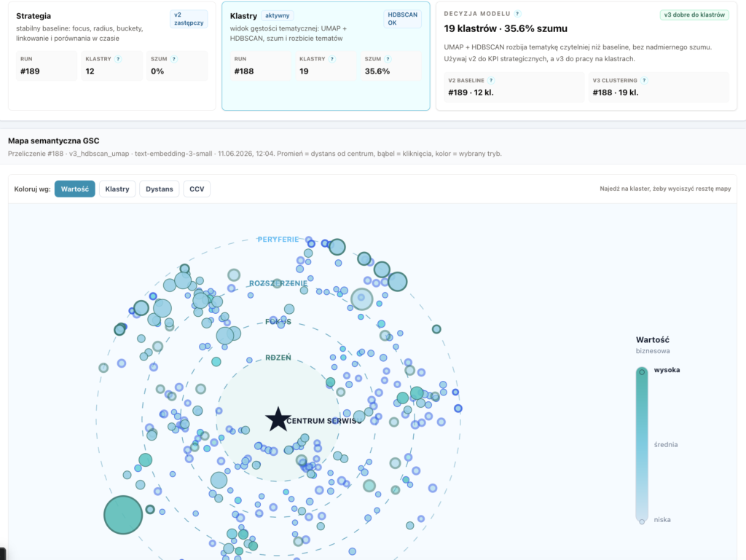Click the CENTRUM SERWISU star marker
746x560 pixels.
(x=278, y=419)
